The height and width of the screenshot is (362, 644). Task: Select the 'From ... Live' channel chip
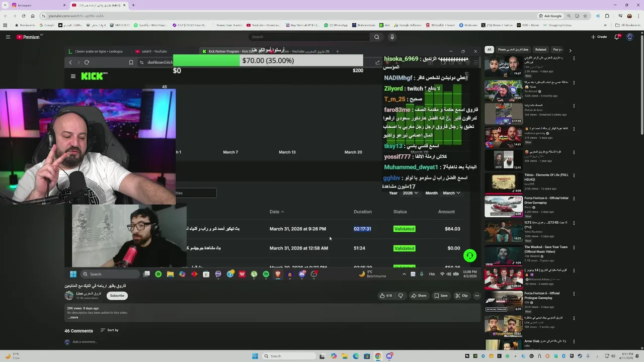pos(513,50)
